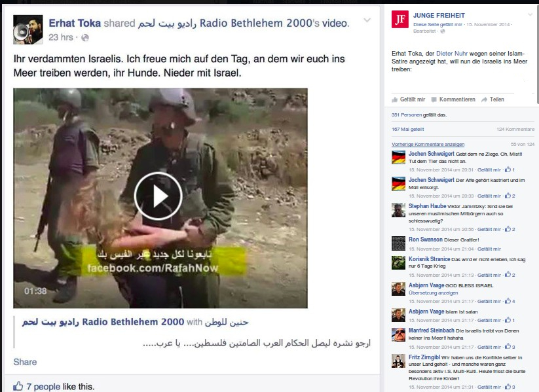Click the globe privacy icon next to 23 hrs
This screenshot has height=392, width=539.
point(85,38)
